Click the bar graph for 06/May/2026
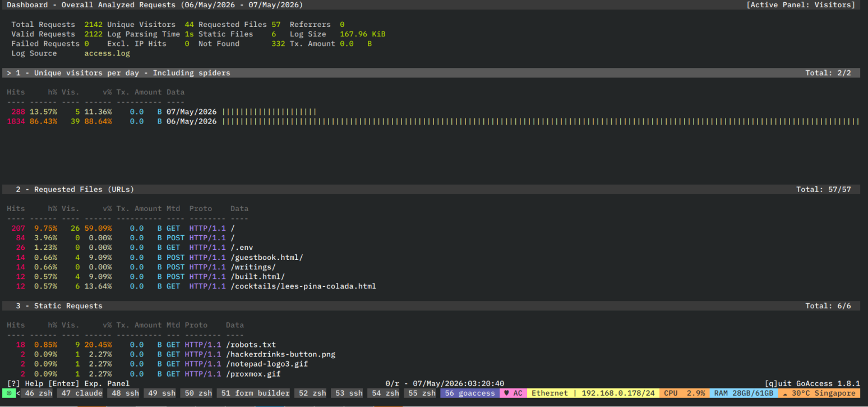Viewport: 868px width, 407px height. 541,121
